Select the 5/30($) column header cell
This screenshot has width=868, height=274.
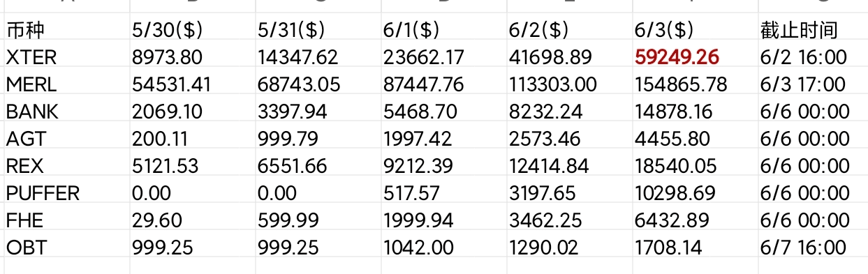[192, 30]
